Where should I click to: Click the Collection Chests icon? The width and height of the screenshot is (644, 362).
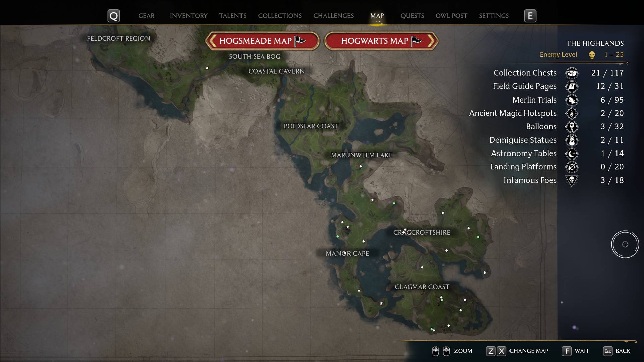572,73
